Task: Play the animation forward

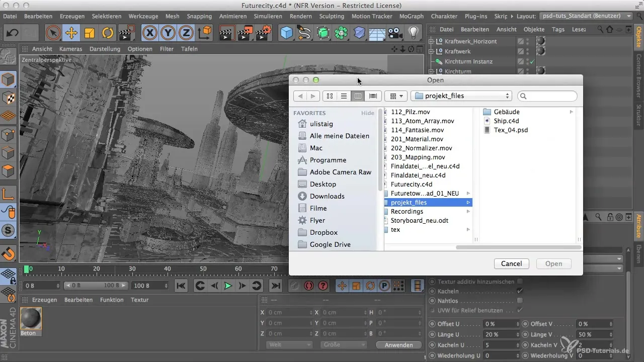Action: pyautogui.click(x=228, y=286)
